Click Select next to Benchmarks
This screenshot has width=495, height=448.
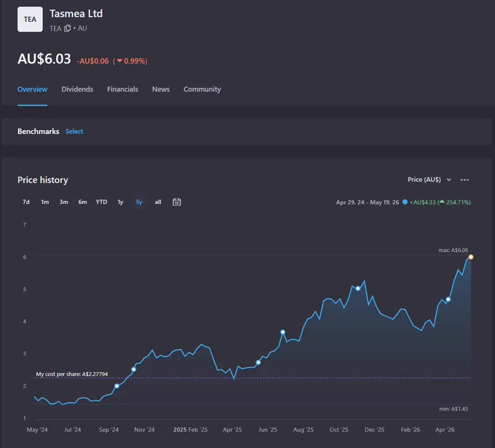click(x=74, y=131)
